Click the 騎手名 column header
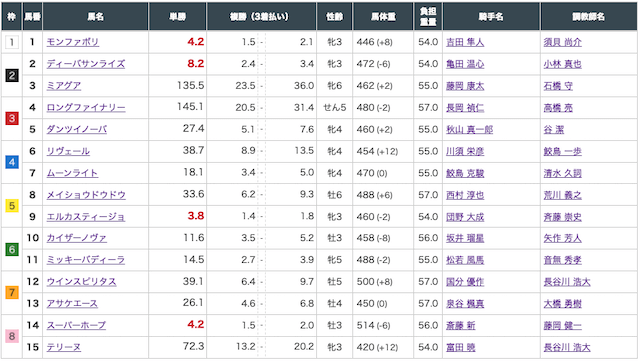 pos(491,16)
